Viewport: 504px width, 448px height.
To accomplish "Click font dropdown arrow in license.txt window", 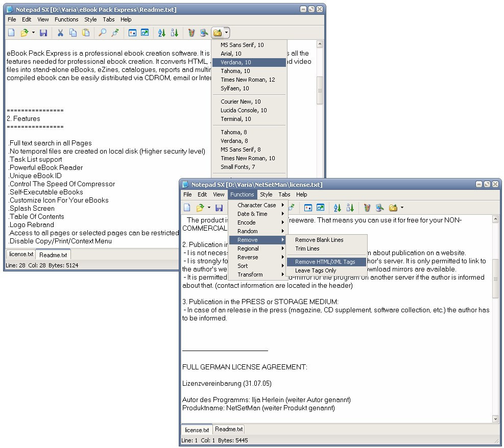I will pos(402,208).
